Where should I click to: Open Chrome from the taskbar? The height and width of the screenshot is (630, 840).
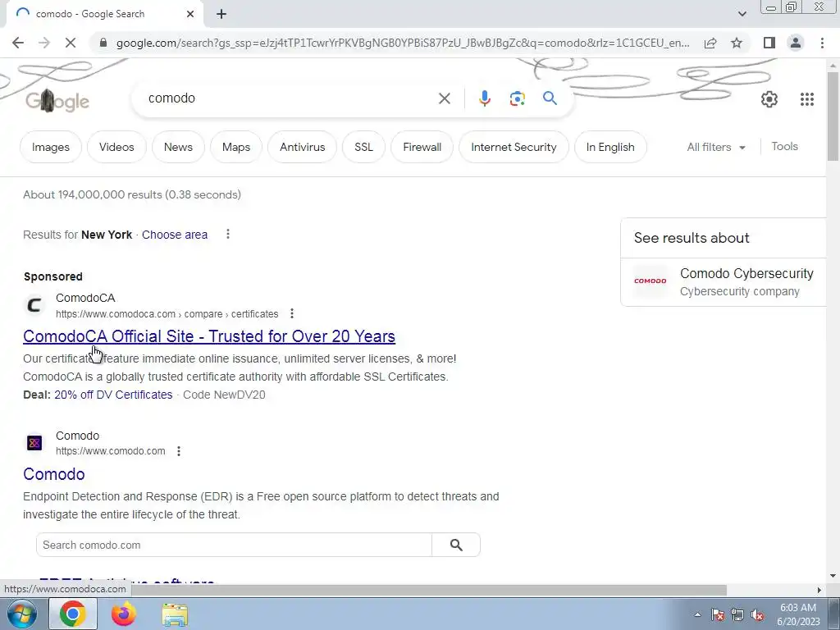point(73,614)
